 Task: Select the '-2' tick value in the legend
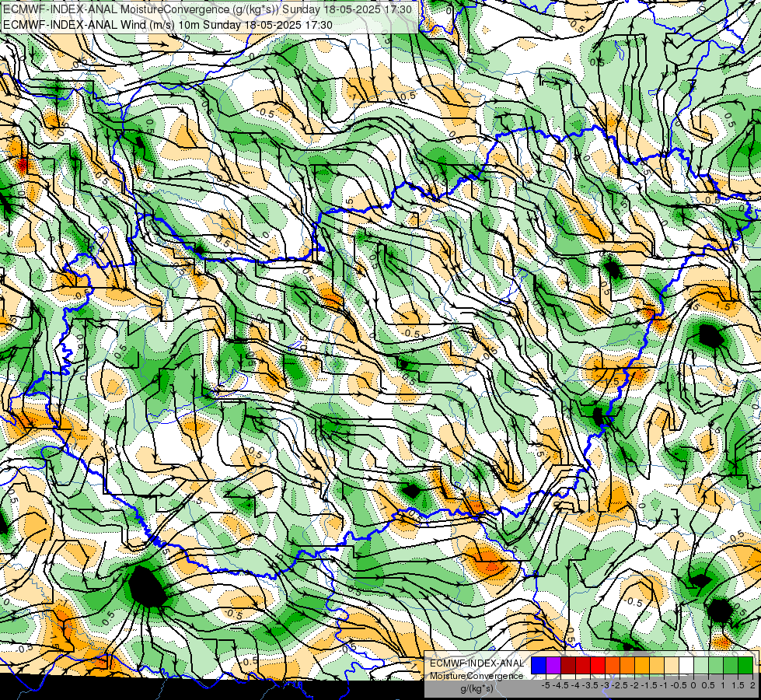point(635,685)
